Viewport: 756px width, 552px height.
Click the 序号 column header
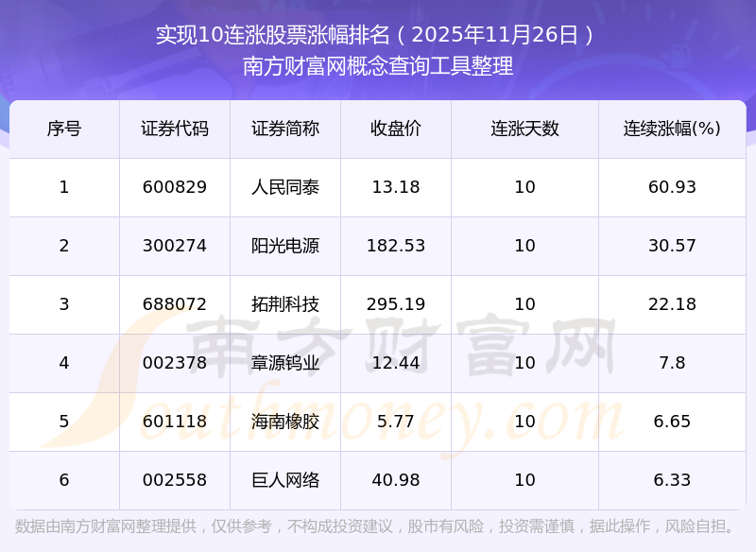tap(64, 129)
